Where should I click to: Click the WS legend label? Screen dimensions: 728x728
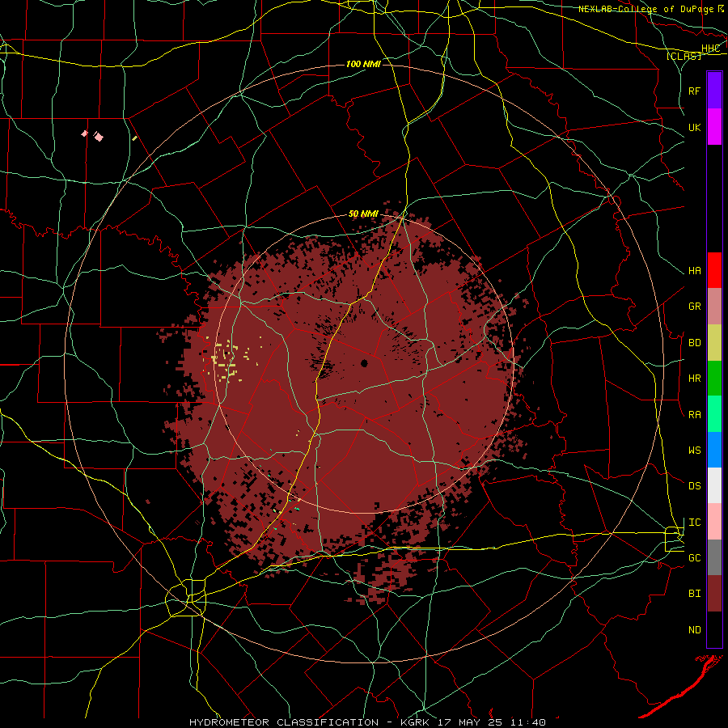click(x=695, y=450)
